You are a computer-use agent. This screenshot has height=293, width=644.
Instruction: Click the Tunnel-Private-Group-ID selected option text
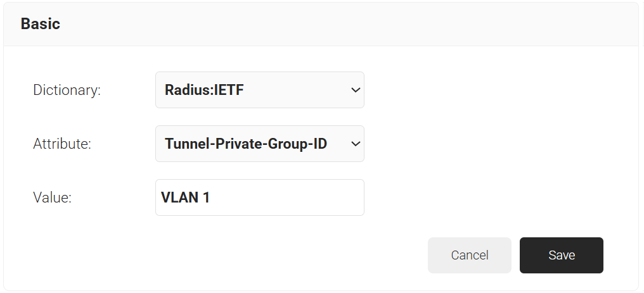246,144
